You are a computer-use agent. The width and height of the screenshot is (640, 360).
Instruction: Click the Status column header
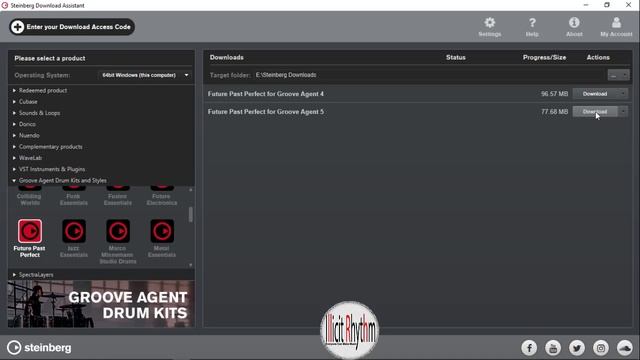[x=456, y=58]
